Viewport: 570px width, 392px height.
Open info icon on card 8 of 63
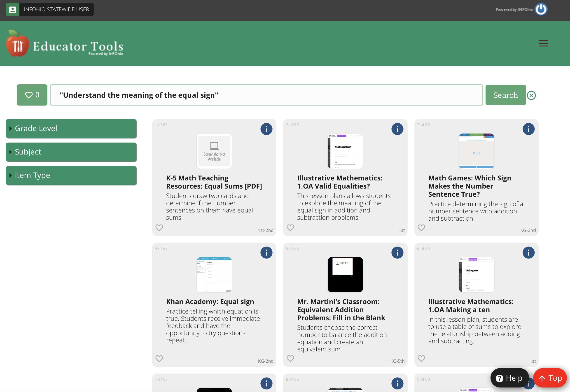pyautogui.click(x=397, y=383)
